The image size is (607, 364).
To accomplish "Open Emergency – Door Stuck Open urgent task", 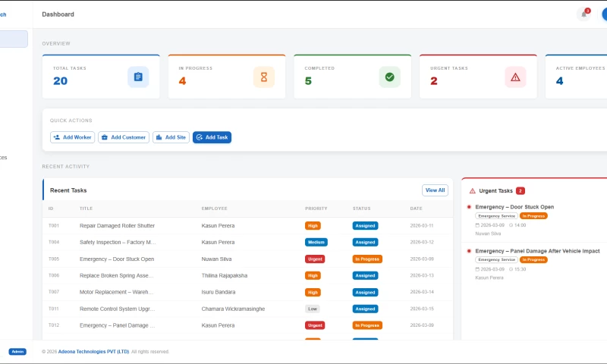I will 514,207.
